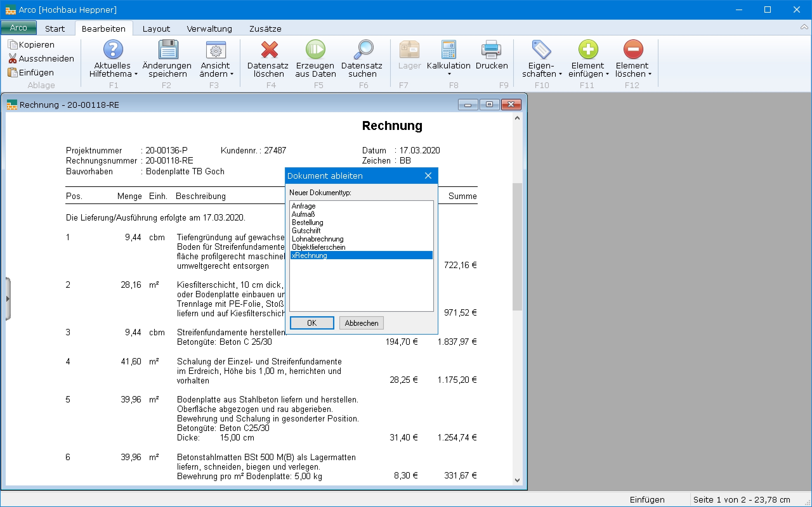Choose Objektlieferschein from the list
Image resolution: width=812 pixels, height=507 pixels.
(x=318, y=247)
